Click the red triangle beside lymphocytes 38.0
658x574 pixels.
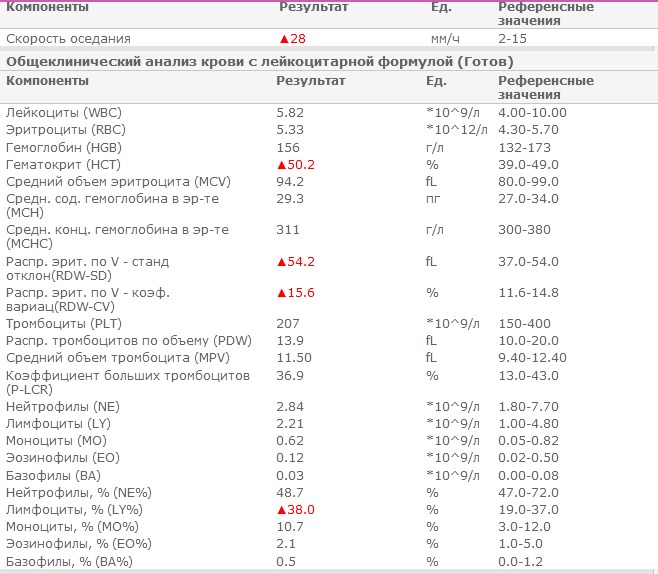281,509
